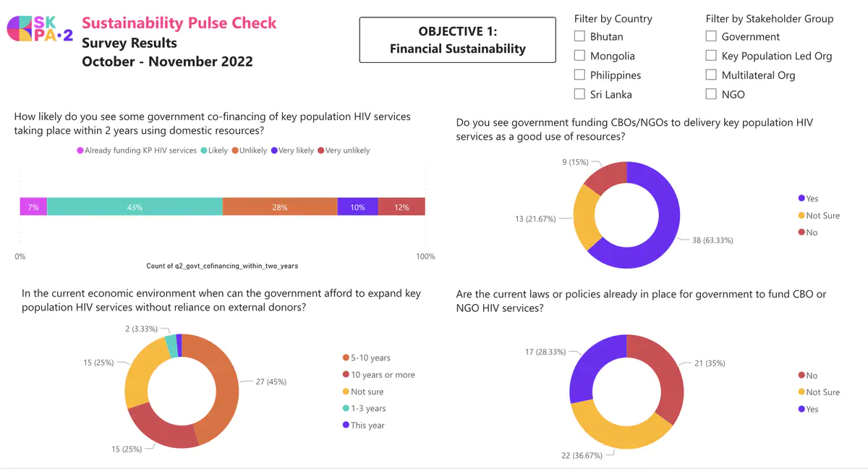Click the Objective 1 Financial Sustainability box
The width and height of the screenshot is (868, 469).
click(457, 40)
